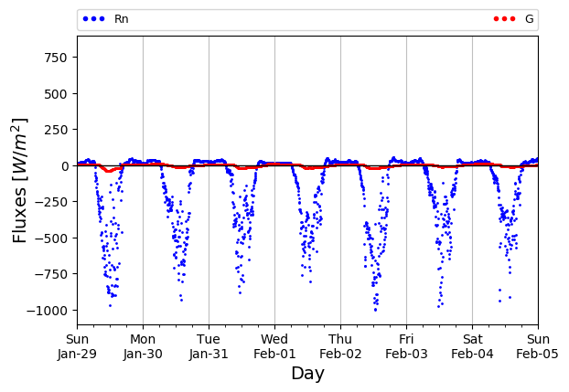This screenshot has height=392, width=569.
Task: Click the y-axis tick label 750
Action: click(56, 58)
